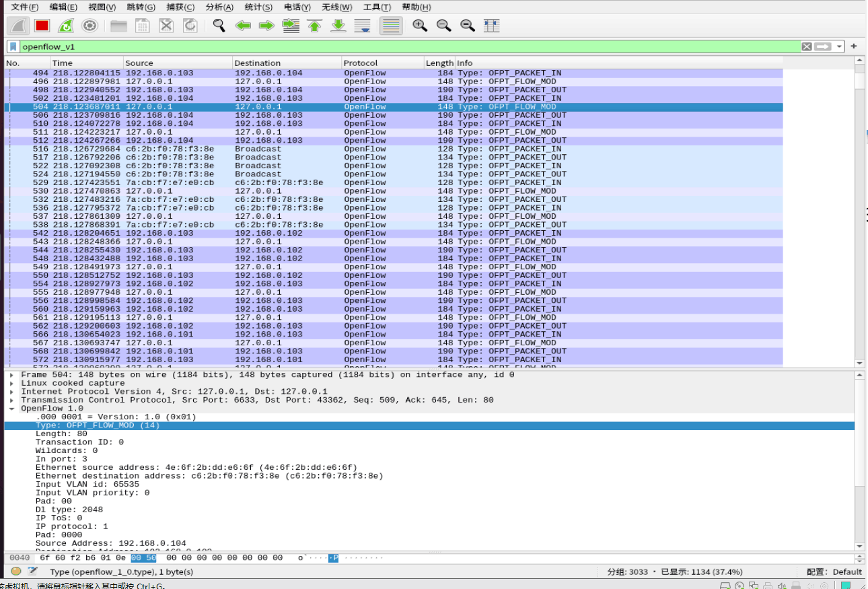Click the packet list vertical scrollbar

pos(859,212)
